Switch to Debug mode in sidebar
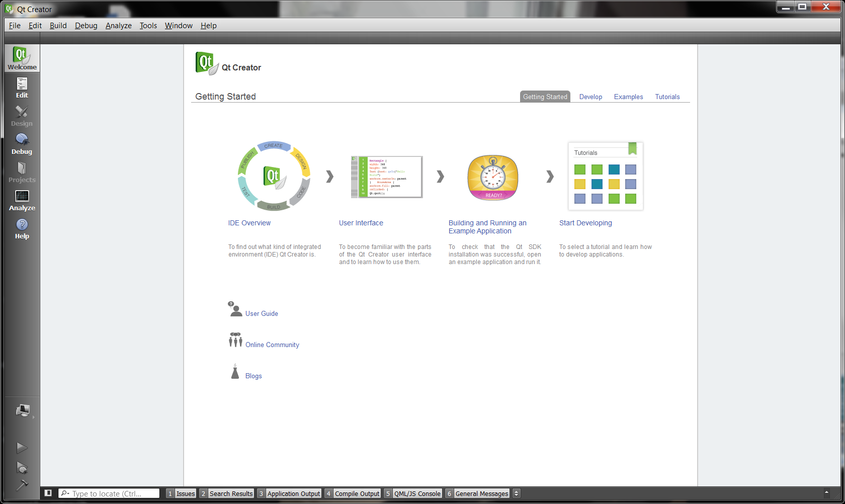The height and width of the screenshot is (504, 845). tap(22, 143)
